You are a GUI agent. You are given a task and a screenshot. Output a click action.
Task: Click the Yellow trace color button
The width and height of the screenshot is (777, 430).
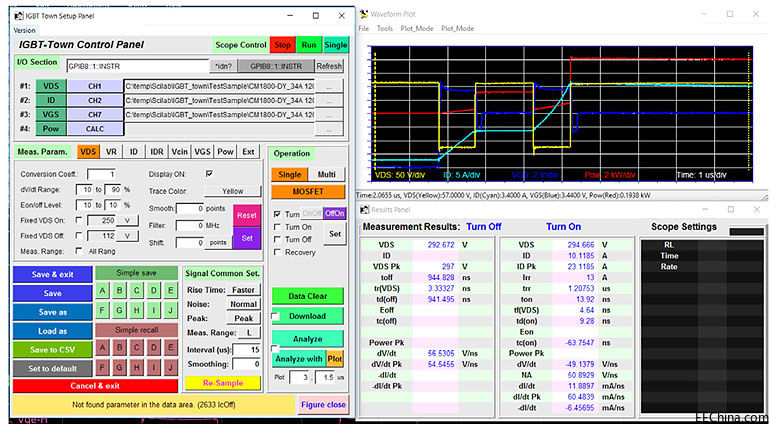(x=232, y=191)
